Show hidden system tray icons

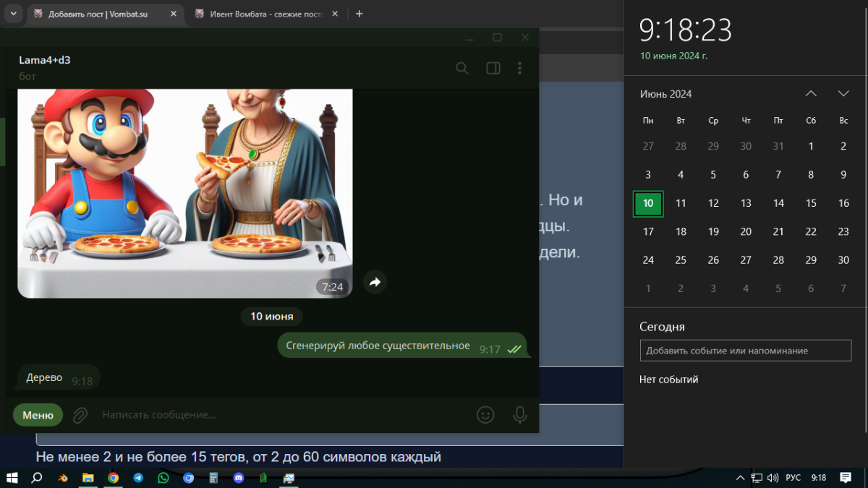(x=740, y=478)
